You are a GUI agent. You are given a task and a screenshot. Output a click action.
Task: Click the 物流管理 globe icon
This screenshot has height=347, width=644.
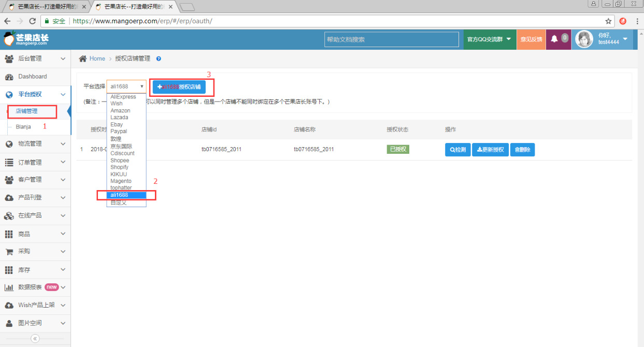[9, 144]
